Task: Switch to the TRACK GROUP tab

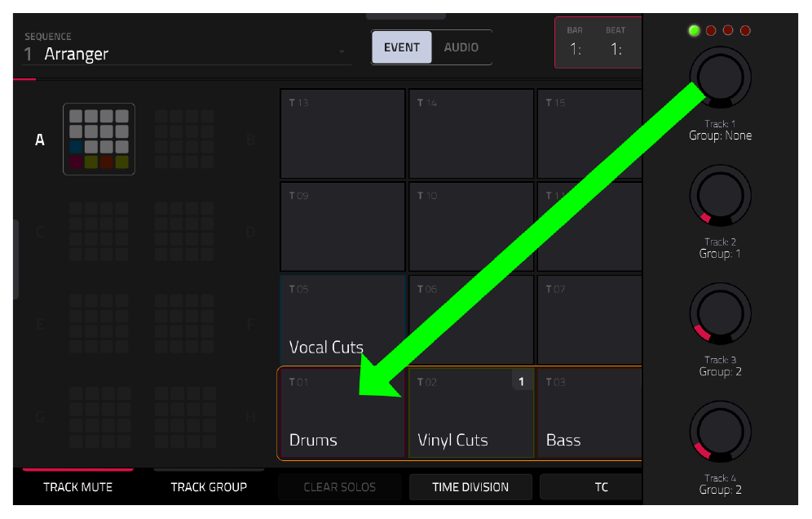Action: (x=209, y=487)
